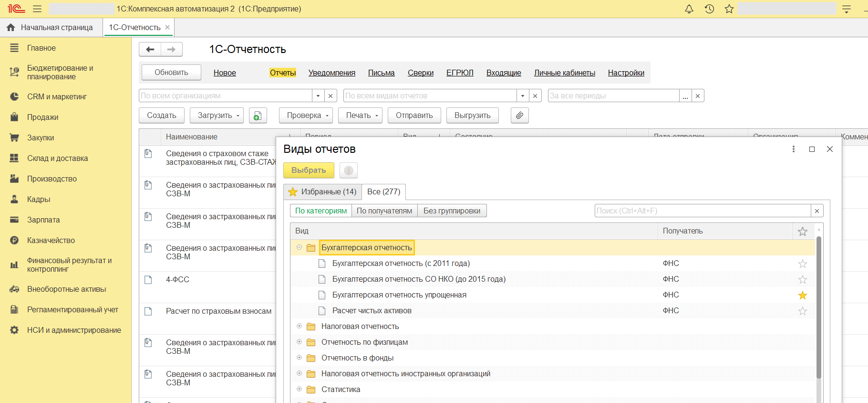Click the paperclip attachments button
The width and height of the screenshot is (868, 403).
tap(519, 115)
